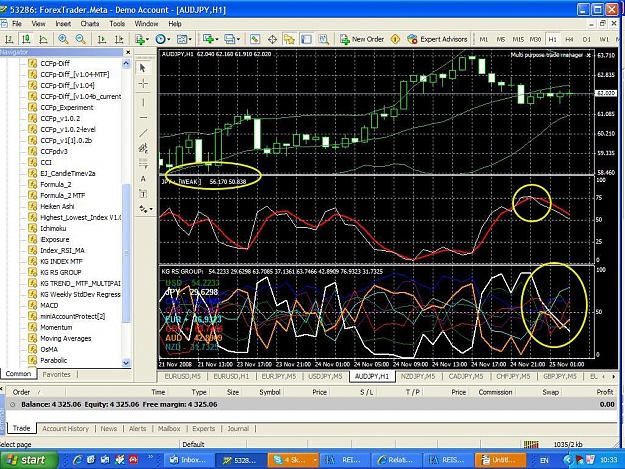Open the Arrows drawing dropdown
This screenshot has width=625, height=469.
[x=145, y=209]
